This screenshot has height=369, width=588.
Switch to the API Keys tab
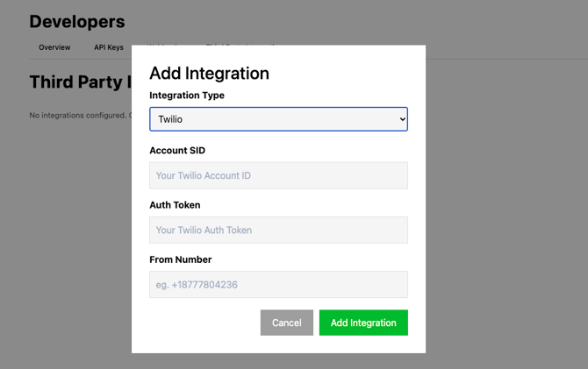tap(109, 47)
